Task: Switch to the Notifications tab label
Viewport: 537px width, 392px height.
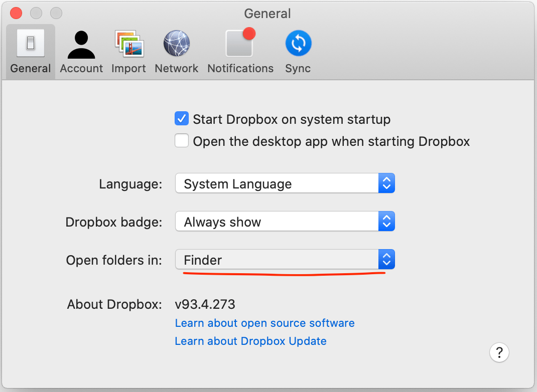Action: pos(240,68)
